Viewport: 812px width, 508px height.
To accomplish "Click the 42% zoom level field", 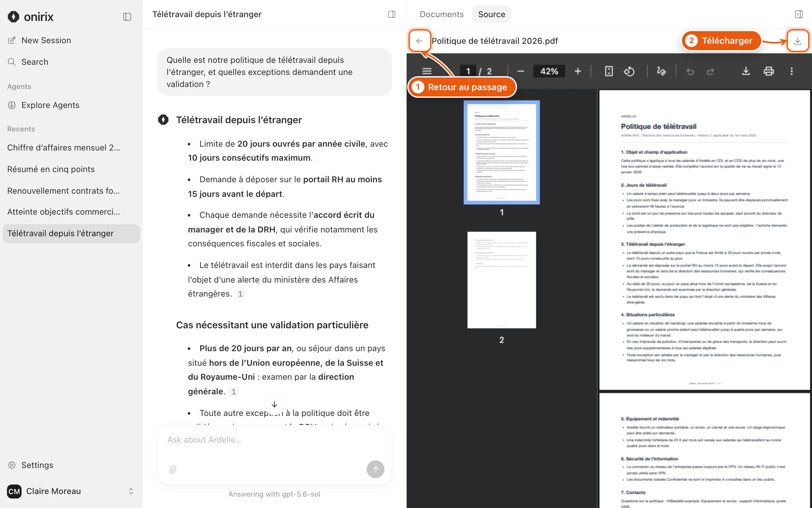I will coord(549,71).
